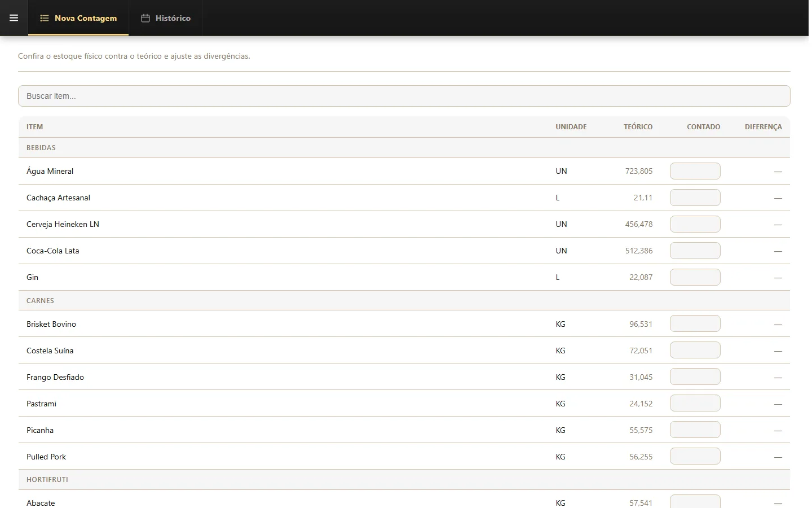The height and width of the screenshot is (508, 812).
Task: Select the Água Mineral item name
Action: [x=50, y=171]
